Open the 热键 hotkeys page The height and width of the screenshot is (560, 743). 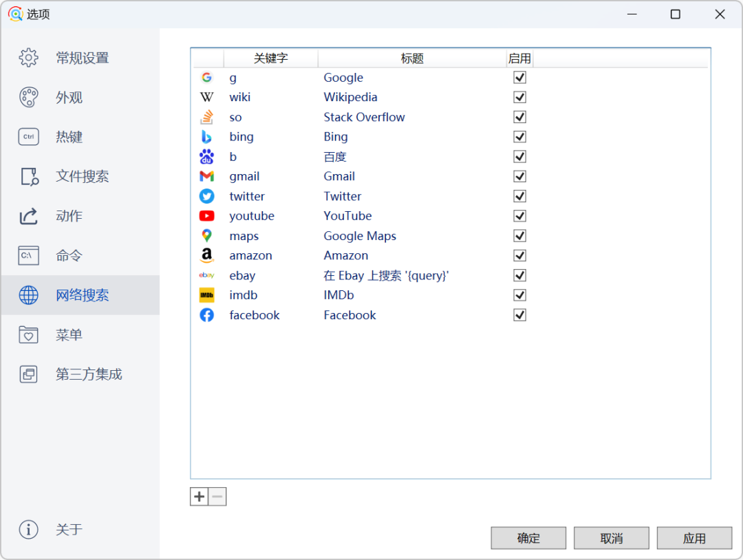tap(80, 137)
